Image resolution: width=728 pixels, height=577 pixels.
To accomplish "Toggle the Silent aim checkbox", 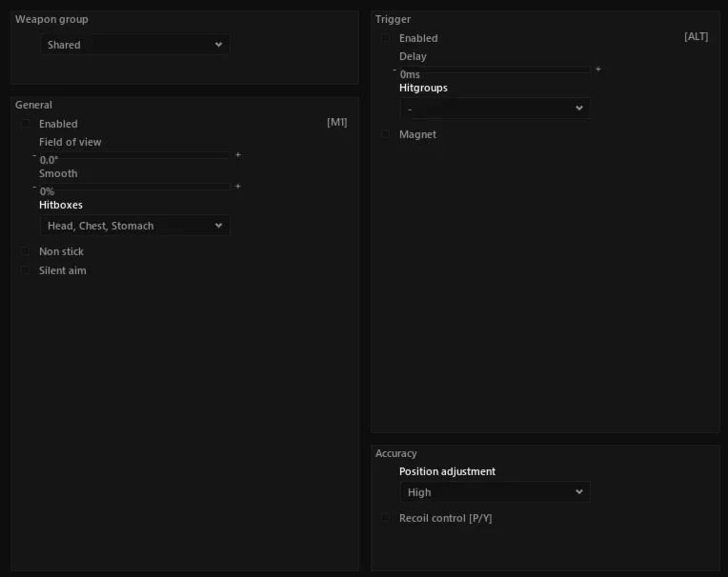I will pos(26,270).
